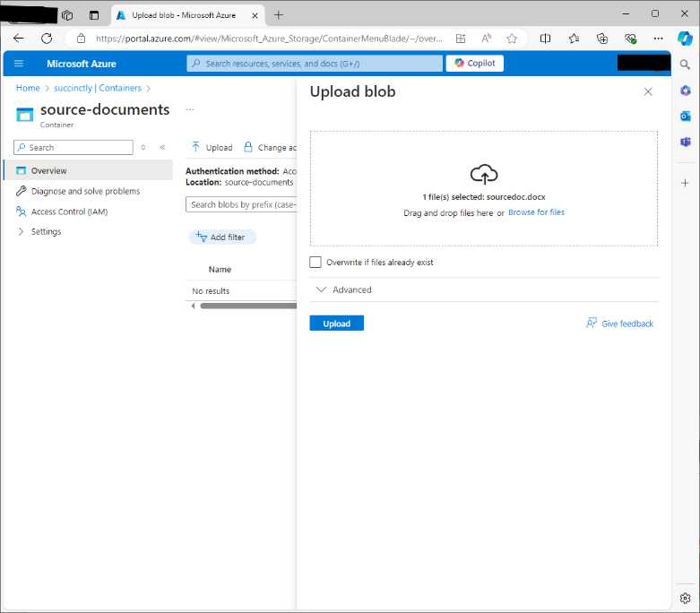
Task: Open the ellipsis menu beside source-documents
Action: click(x=190, y=109)
